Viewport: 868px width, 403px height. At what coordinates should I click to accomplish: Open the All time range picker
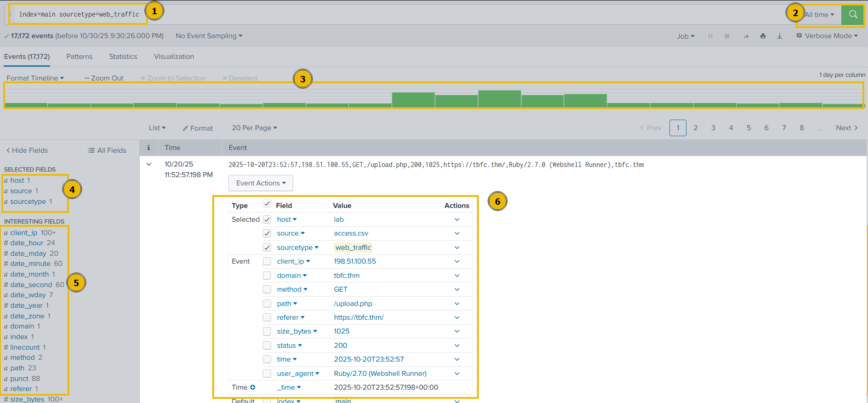click(819, 15)
